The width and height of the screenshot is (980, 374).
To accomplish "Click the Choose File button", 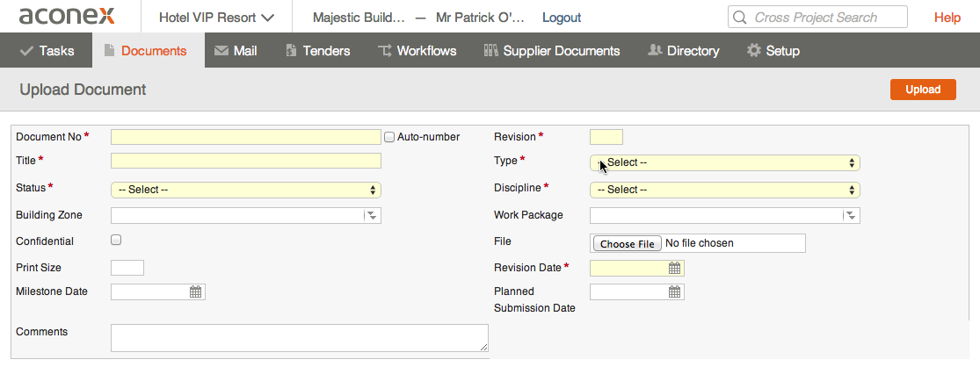I will tap(627, 243).
